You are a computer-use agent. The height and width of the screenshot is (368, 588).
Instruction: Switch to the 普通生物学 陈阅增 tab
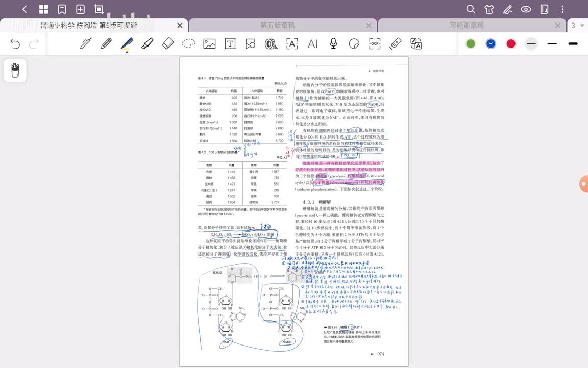pyautogui.click(x=88, y=25)
